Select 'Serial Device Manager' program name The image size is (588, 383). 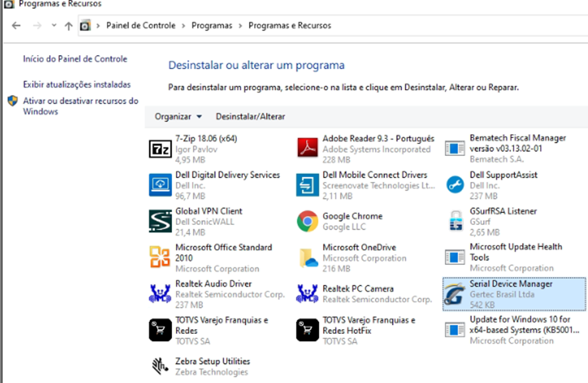pyautogui.click(x=511, y=283)
